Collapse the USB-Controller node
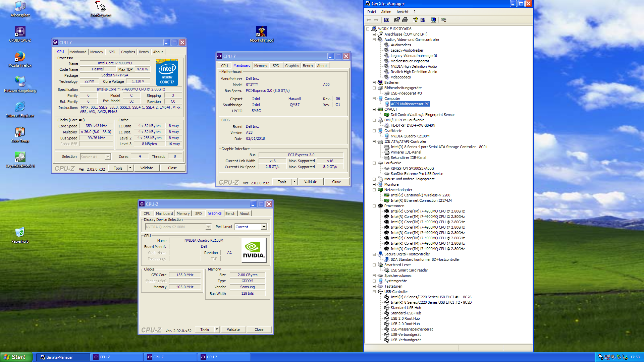Image resolution: width=644 pixels, height=362 pixels. click(374, 292)
